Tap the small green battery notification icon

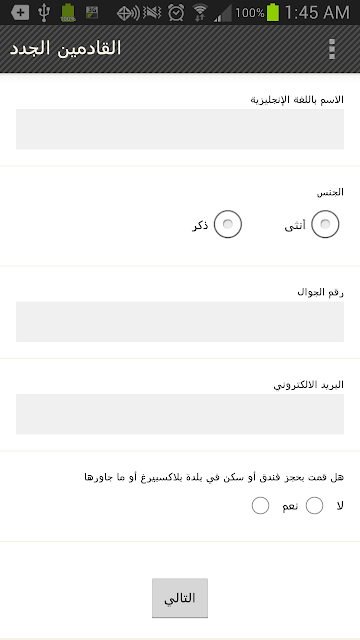(x=68, y=13)
